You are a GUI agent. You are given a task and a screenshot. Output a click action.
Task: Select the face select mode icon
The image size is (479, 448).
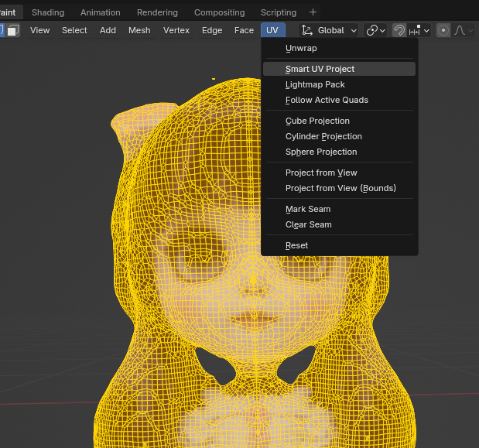click(13, 30)
